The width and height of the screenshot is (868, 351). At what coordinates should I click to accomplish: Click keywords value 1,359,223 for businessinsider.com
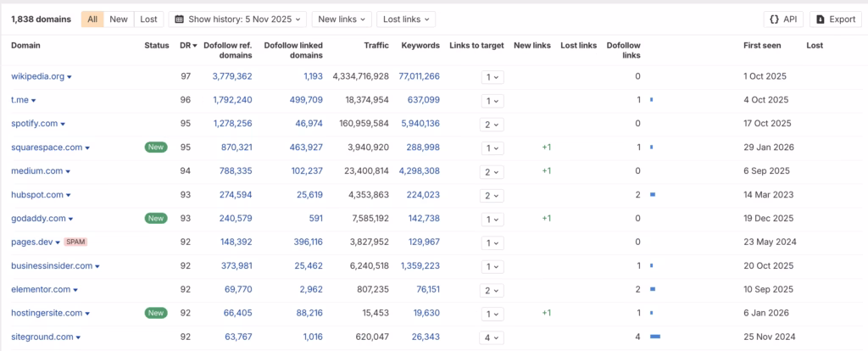click(x=420, y=265)
